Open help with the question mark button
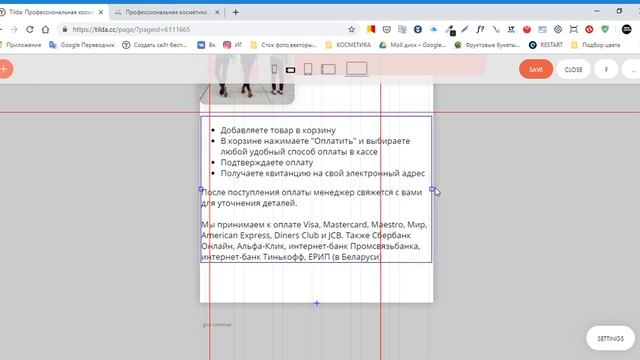The width and height of the screenshot is (640, 360). [606, 69]
